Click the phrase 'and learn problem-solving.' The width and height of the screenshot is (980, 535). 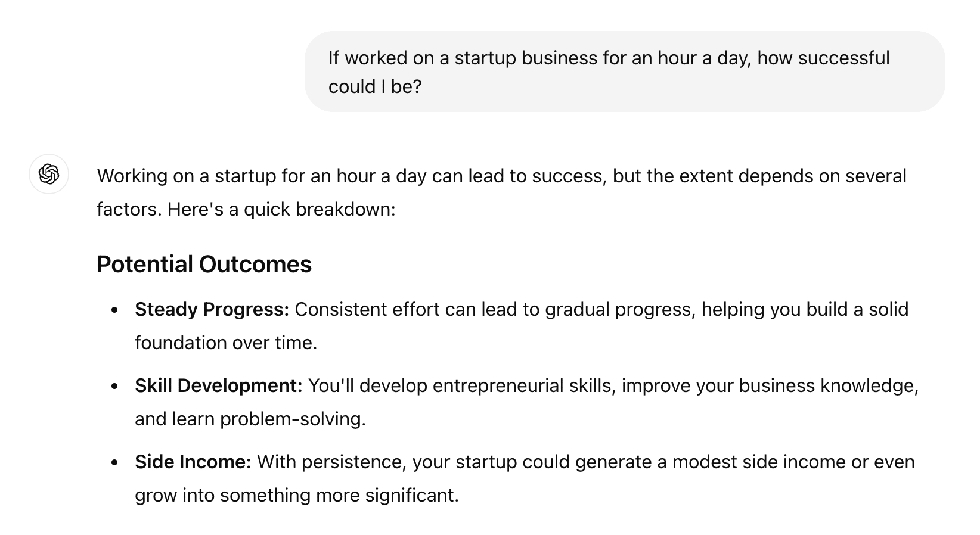tap(250, 419)
